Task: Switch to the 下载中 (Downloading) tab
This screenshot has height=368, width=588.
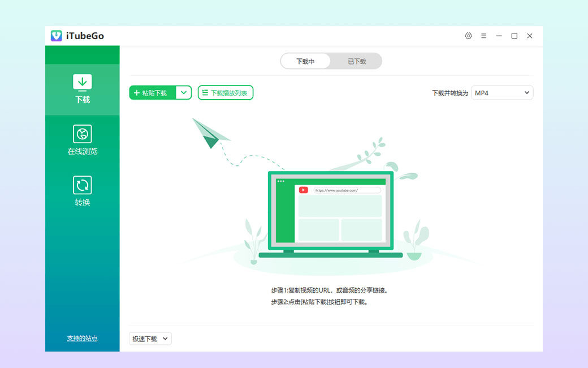Action: (305, 61)
